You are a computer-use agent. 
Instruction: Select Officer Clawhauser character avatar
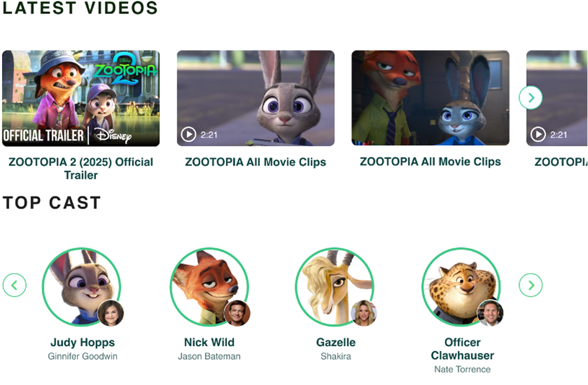tap(461, 287)
